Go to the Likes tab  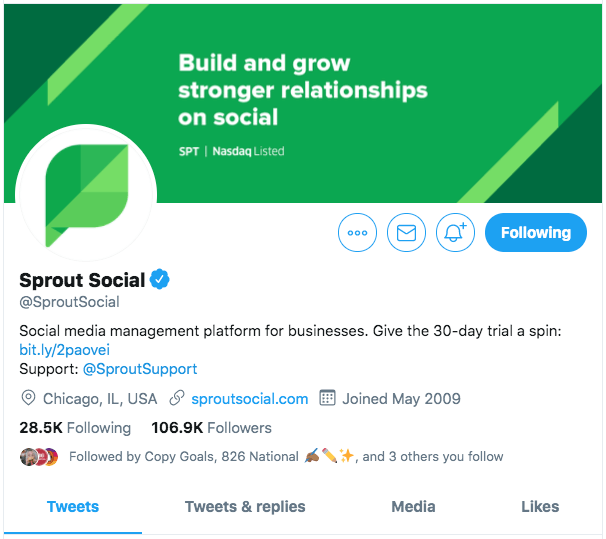[x=540, y=507]
